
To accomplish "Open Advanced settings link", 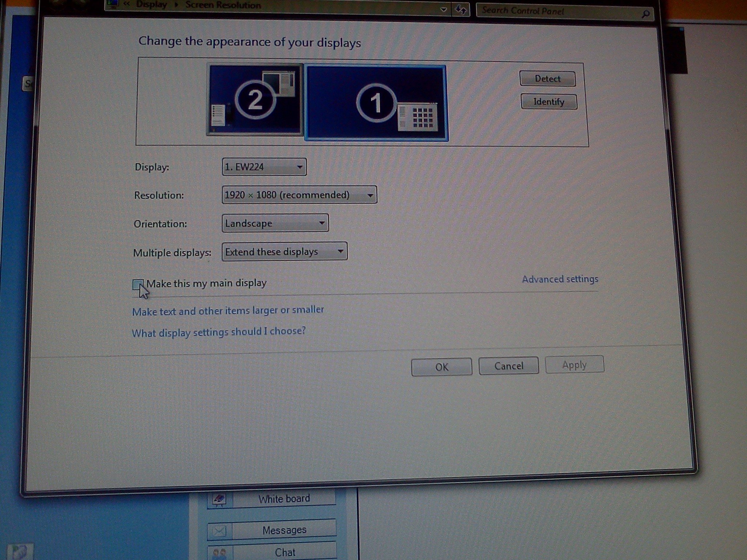I will tap(560, 279).
